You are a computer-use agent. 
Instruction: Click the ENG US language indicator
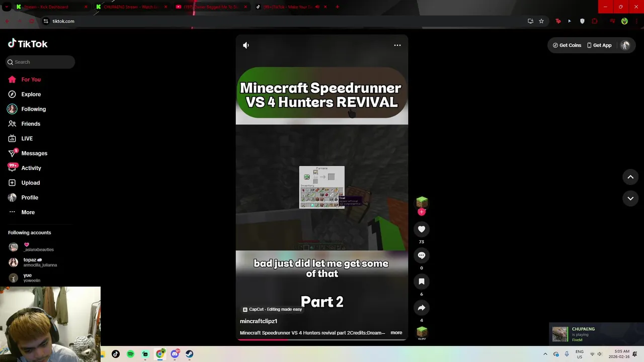[x=580, y=354]
